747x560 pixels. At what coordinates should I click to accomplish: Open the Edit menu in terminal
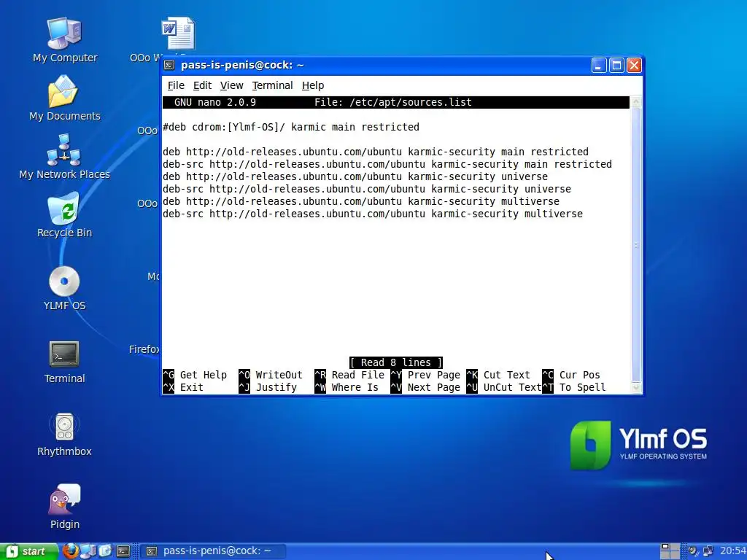coord(202,85)
